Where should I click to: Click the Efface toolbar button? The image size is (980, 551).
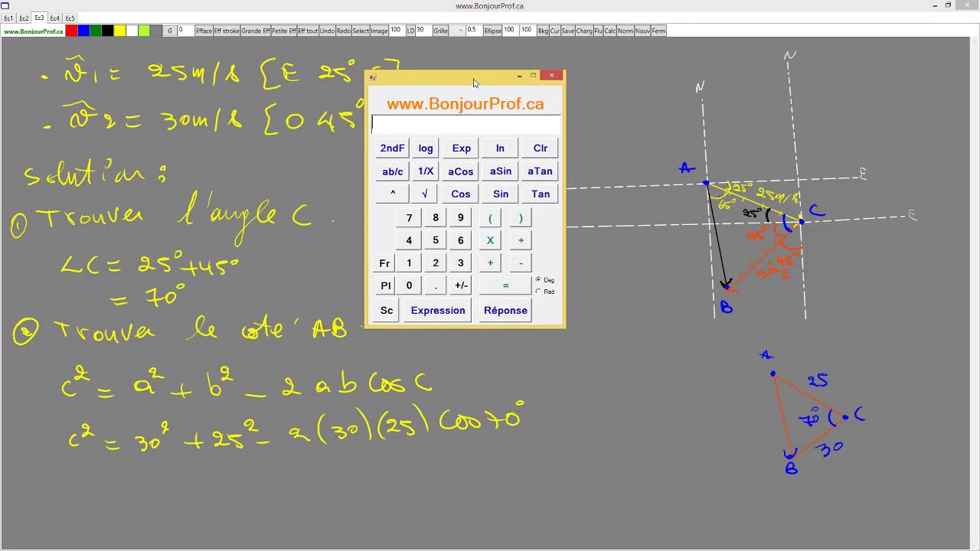click(x=204, y=31)
